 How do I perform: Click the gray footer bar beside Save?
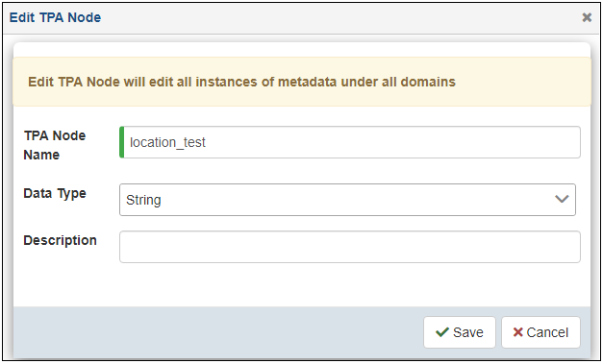[218, 332]
